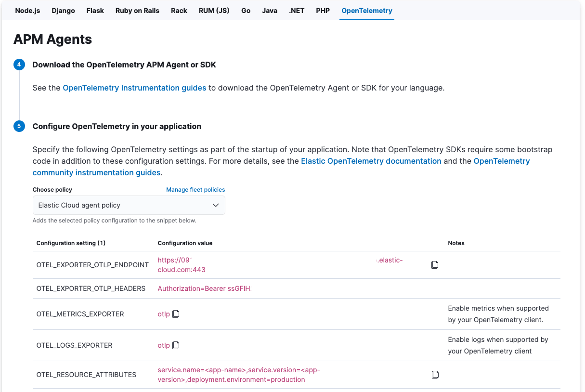Screen dimensions: 585x392
Task: Copy the OTEL_EXPORTER_OTLP_ENDPOINT value to clipboard
Action: click(435, 264)
